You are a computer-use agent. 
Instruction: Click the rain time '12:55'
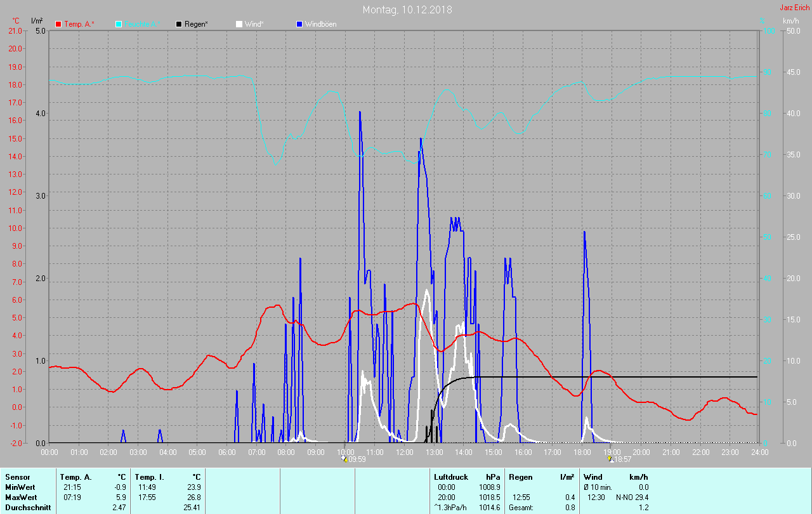click(521, 498)
